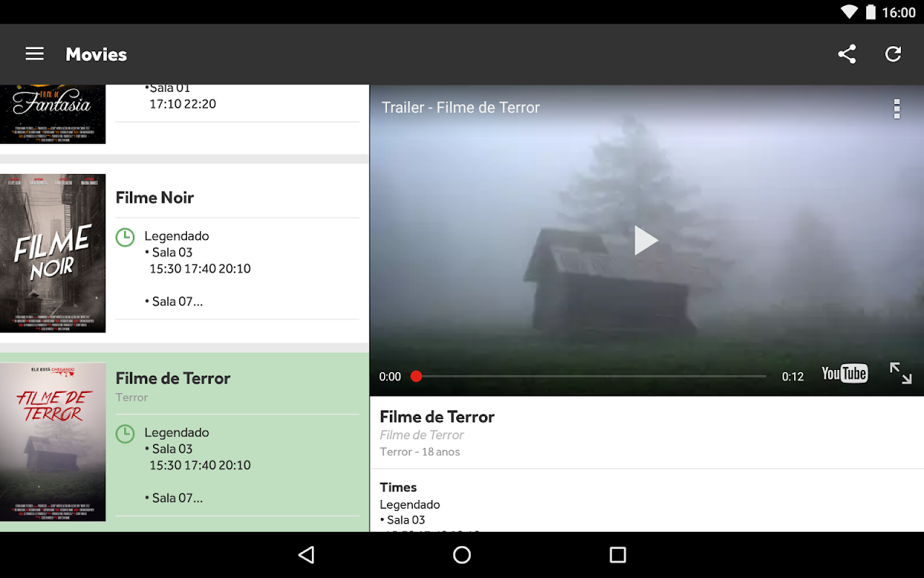Open the trailer video overflow menu

(x=897, y=109)
